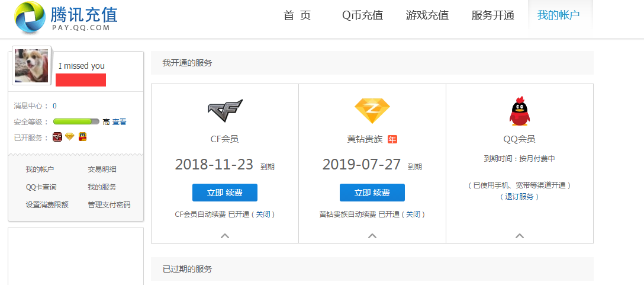The height and width of the screenshot is (285, 644).
Task: Click the QQ penguin 会员 icon
Action: 520,111
